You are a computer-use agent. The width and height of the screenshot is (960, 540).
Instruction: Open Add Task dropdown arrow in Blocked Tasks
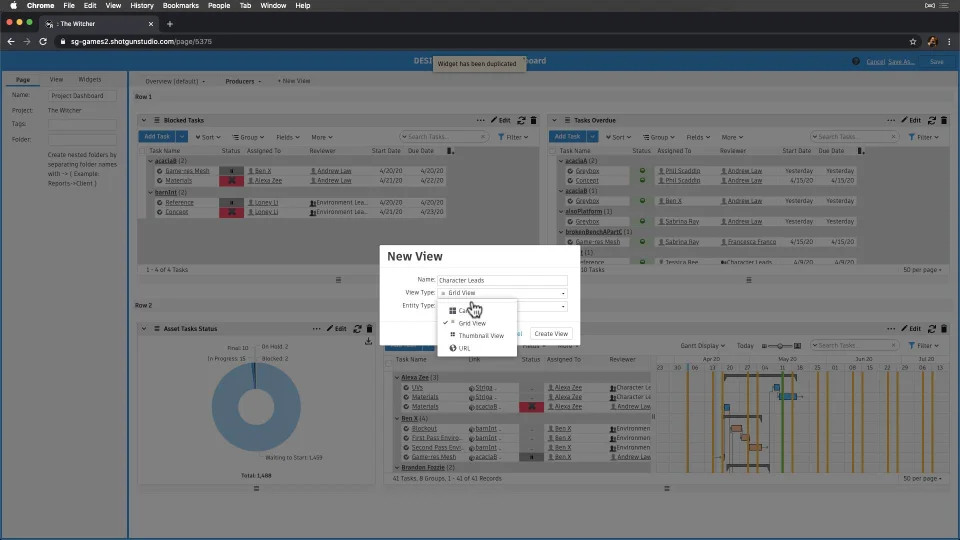pos(182,137)
